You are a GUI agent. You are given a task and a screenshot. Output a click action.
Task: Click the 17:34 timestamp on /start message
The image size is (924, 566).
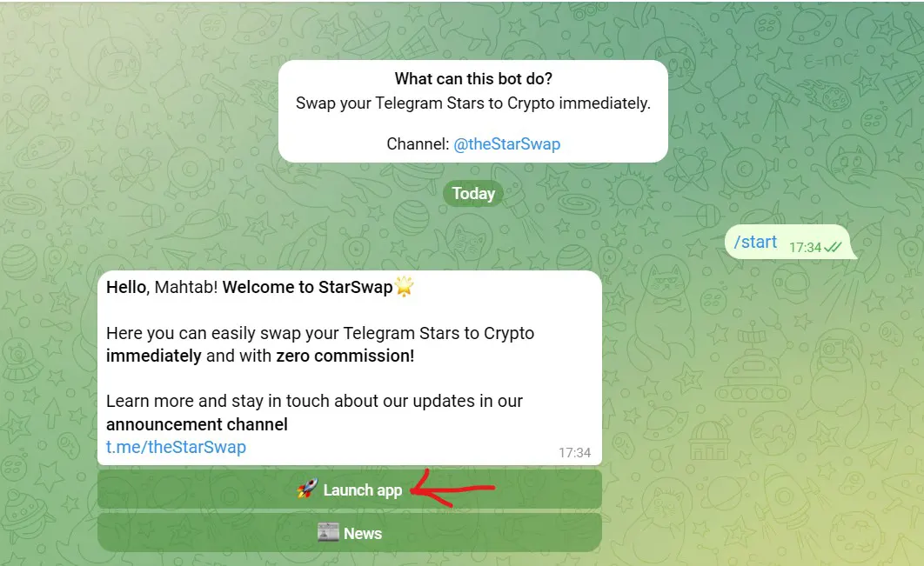[x=805, y=248]
